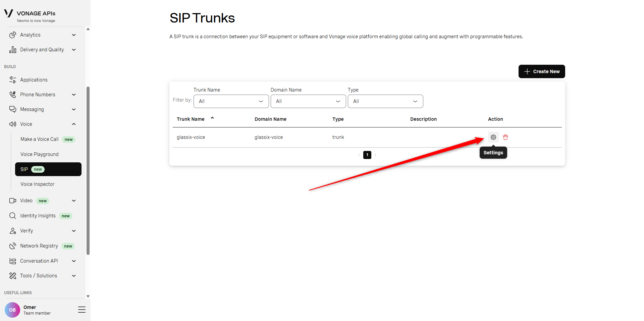Expand the Verify section chevron
The width and height of the screenshot is (644, 321).
point(74,231)
